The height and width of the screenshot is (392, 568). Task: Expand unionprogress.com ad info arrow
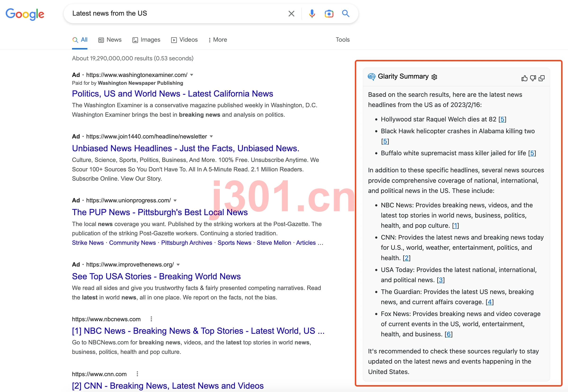click(x=175, y=200)
